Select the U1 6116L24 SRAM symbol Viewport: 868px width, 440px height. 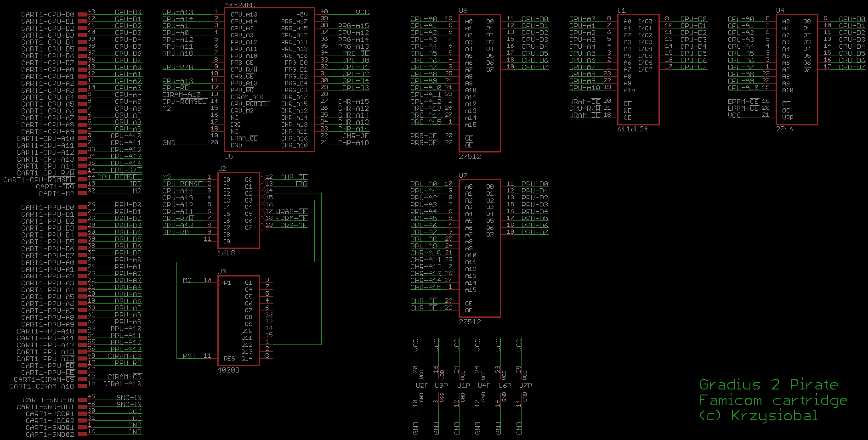pos(638,69)
